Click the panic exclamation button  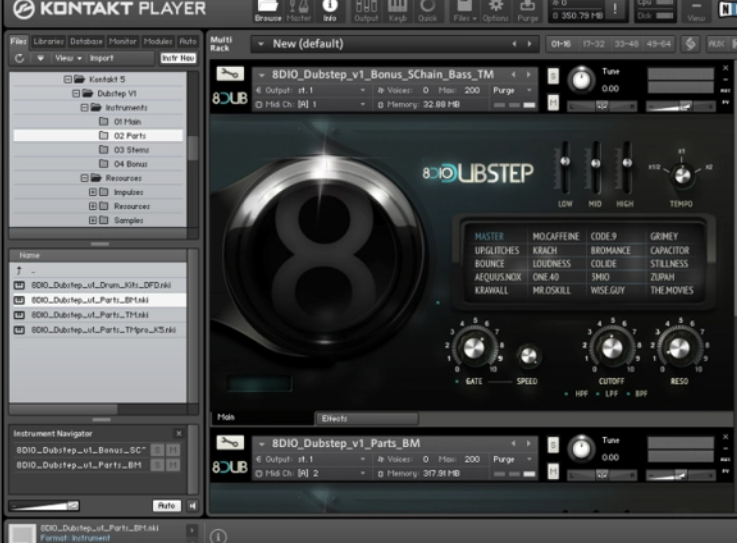click(x=615, y=8)
